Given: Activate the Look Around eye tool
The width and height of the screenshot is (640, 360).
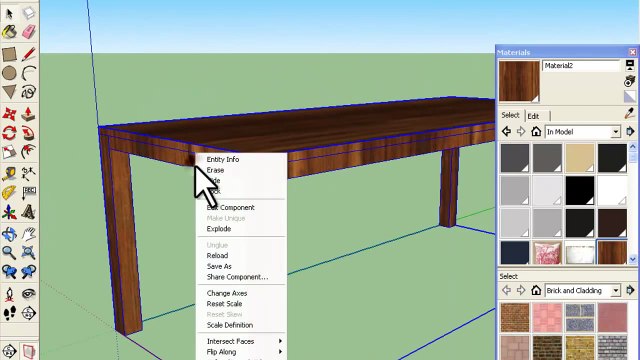Looking at the screenshot, I should tap(29, 294).
